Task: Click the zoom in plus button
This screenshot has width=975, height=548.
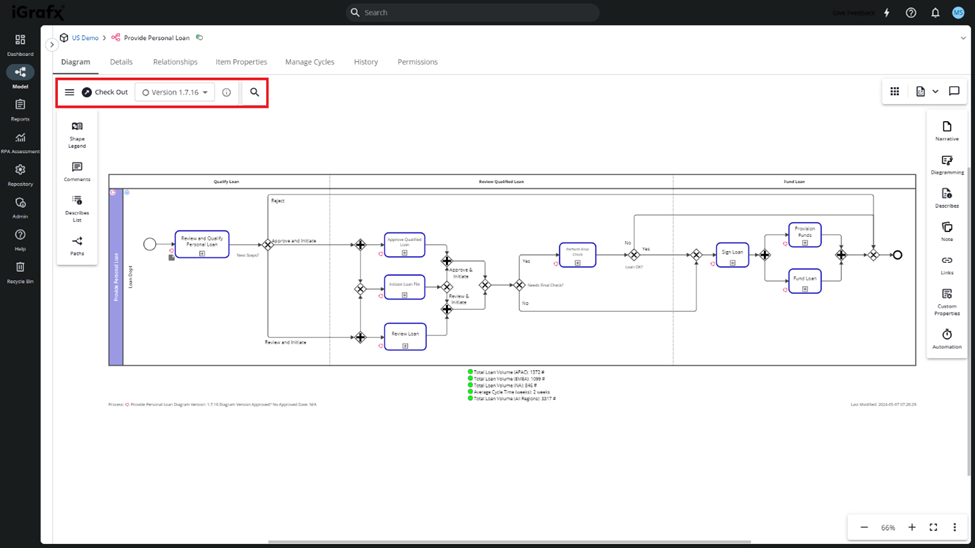Action: point(911,527)
